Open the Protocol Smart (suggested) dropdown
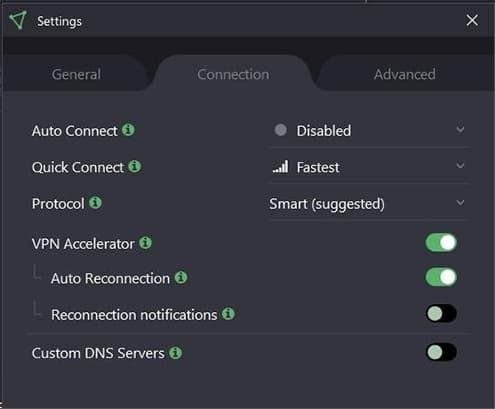The width and height of the screenshot is (495, 409). (x=368, y=204)
